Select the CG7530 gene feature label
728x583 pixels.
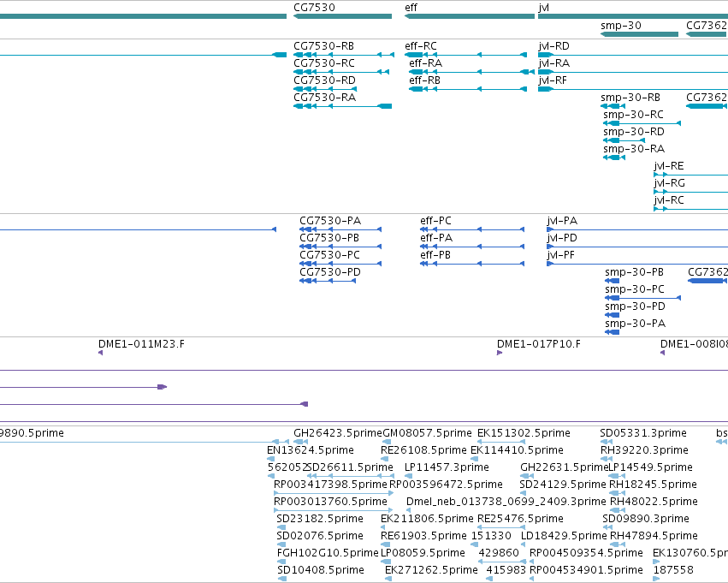(314, 8)
